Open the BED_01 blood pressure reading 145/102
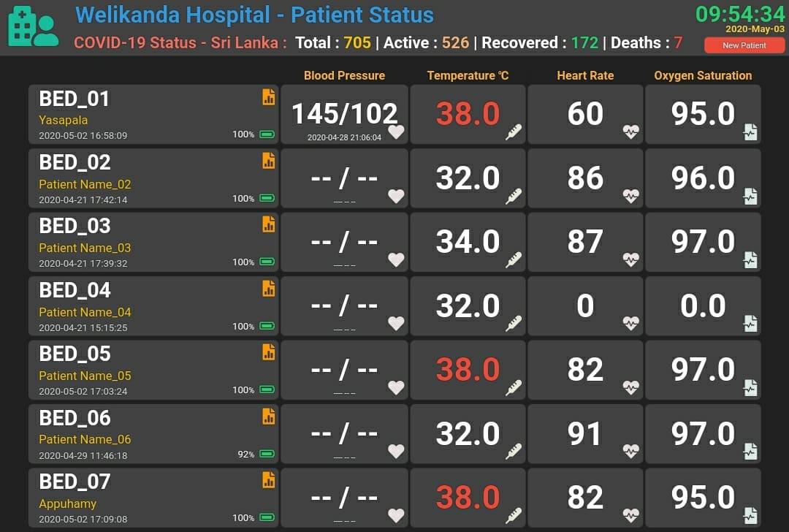This screenshot has height=532, width=789. coord(344,113)
